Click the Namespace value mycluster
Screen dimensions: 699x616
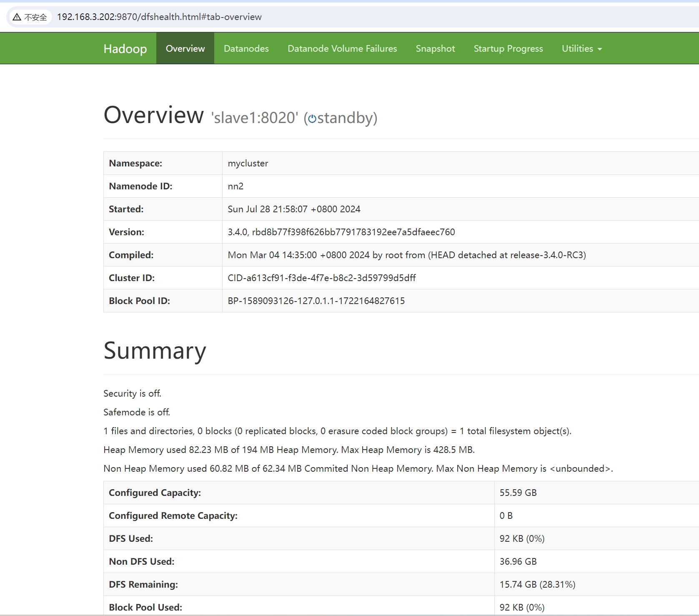point(248,163)
